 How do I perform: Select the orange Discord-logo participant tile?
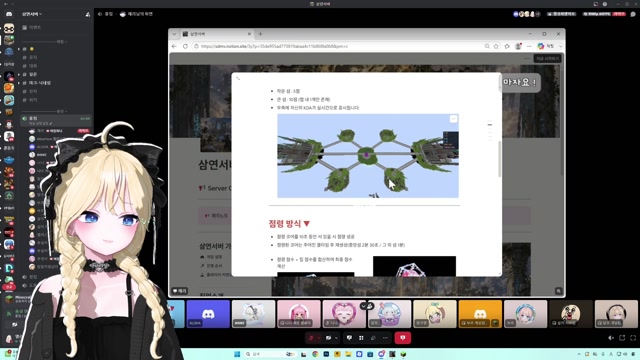tap(480, 314)
